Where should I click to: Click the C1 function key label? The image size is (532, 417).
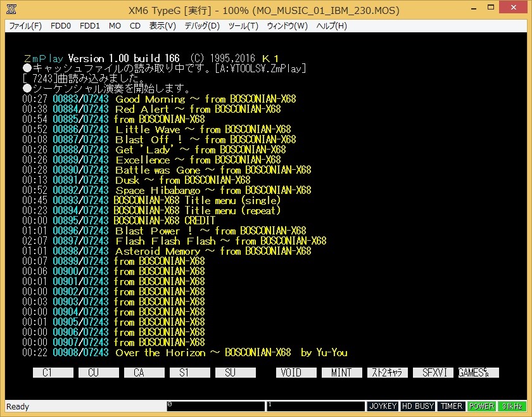click(x=53, y=373)
